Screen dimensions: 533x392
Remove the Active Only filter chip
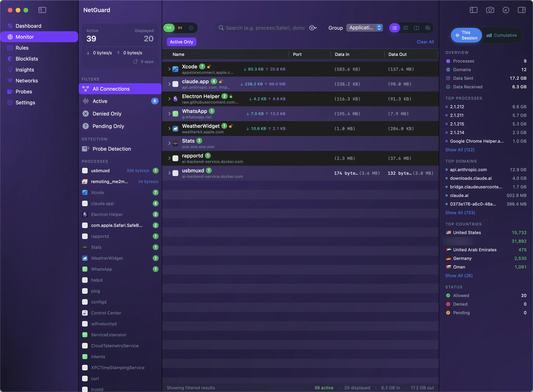pos(181,42)
